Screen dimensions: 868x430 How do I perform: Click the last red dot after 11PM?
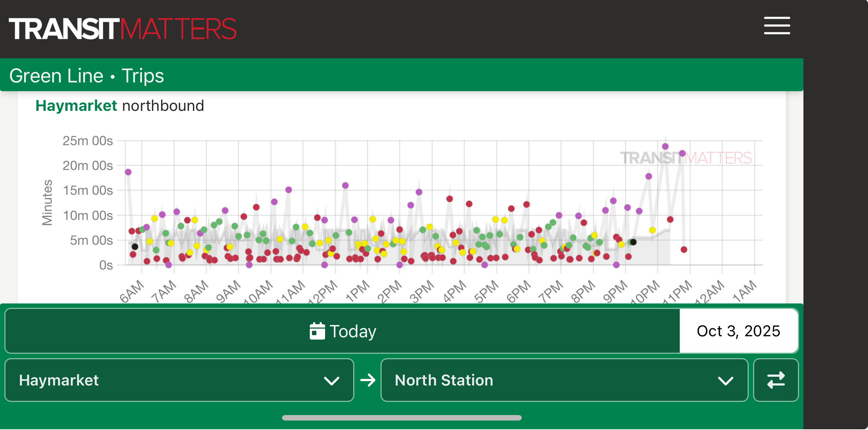684,250
